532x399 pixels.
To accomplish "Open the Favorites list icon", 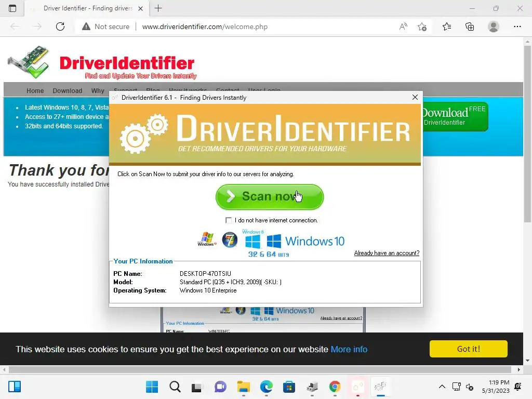I will coord(447,26).
